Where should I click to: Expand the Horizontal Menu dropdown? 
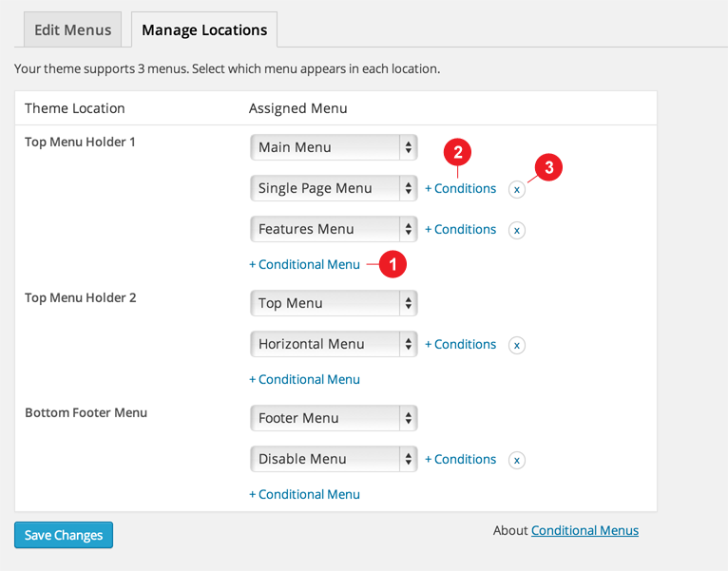click(x=334, y=344)
